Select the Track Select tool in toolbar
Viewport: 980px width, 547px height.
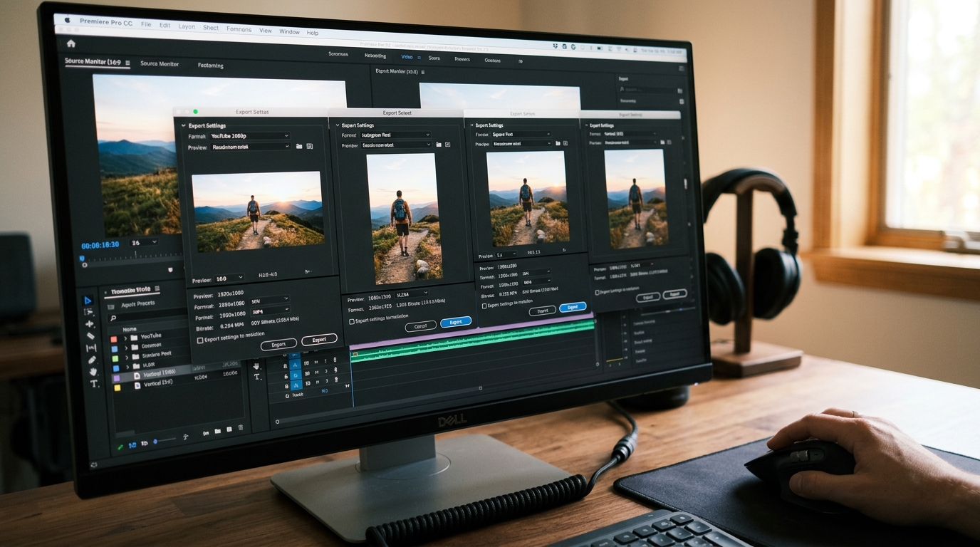point(89,312)
